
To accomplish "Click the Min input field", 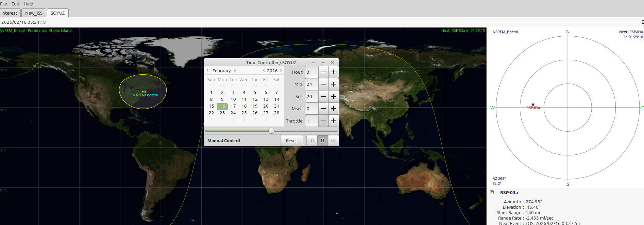I will pos(311,84).
